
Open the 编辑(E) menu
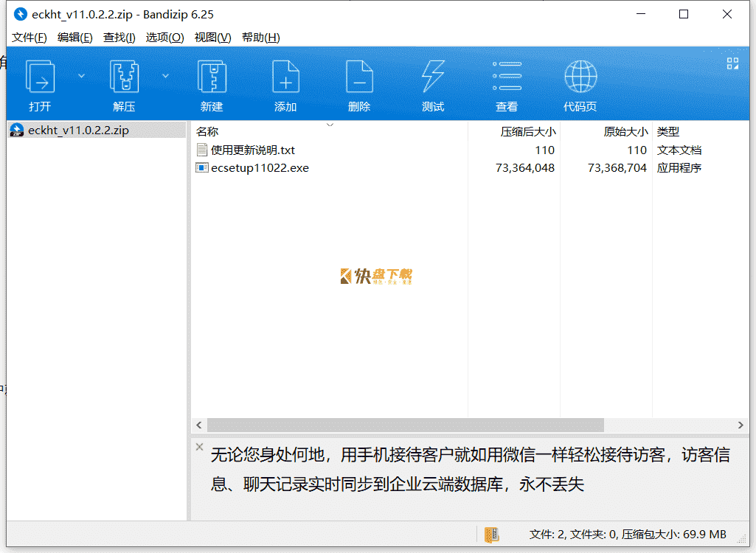tap(74, 38)
